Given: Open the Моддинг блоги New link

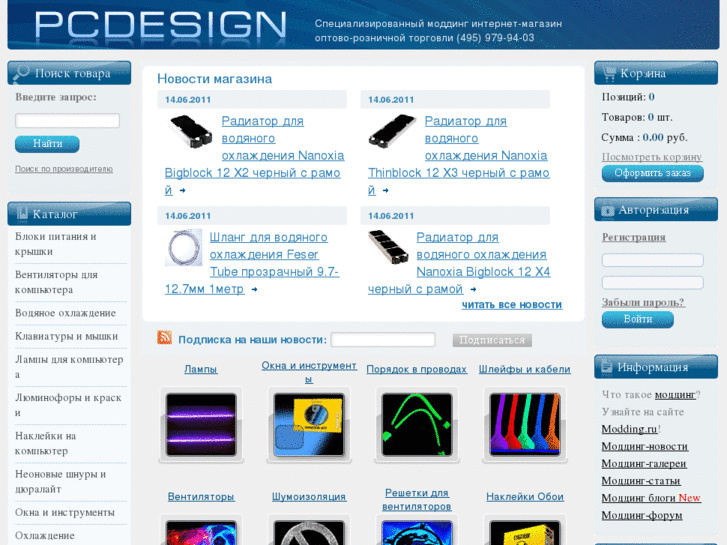Looking at the screenshot, I should 651,498.
